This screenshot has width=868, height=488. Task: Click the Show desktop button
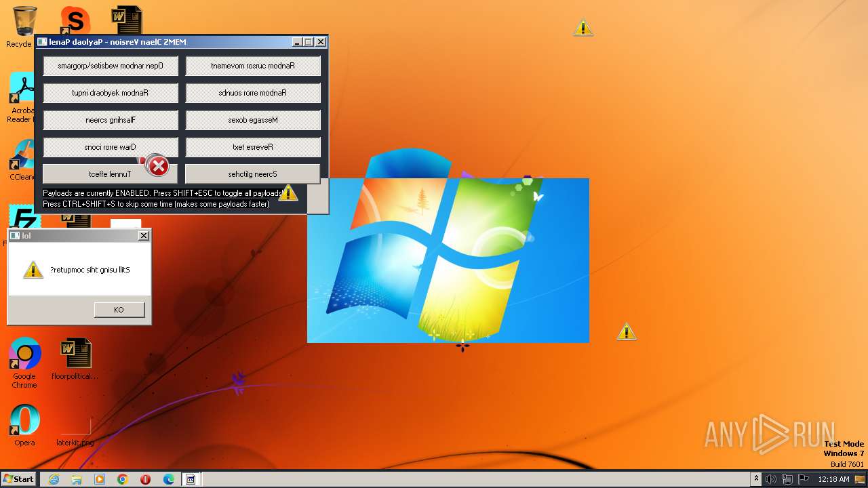(x=860, y=479)
